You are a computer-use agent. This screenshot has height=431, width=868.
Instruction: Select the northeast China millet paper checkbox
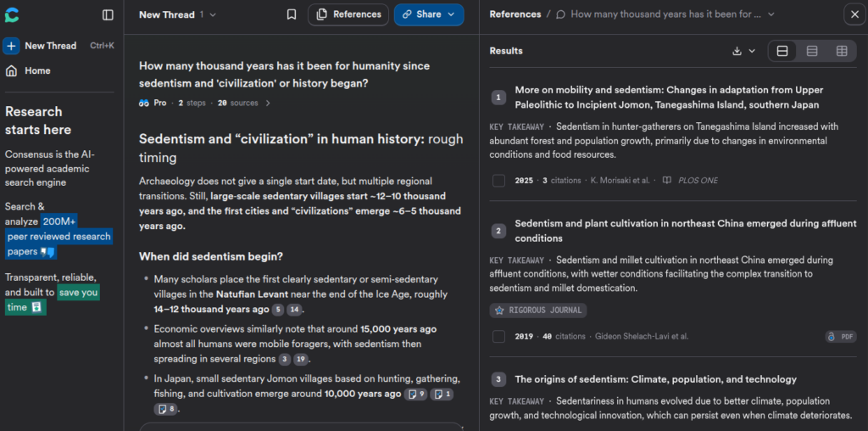(498, 337)
